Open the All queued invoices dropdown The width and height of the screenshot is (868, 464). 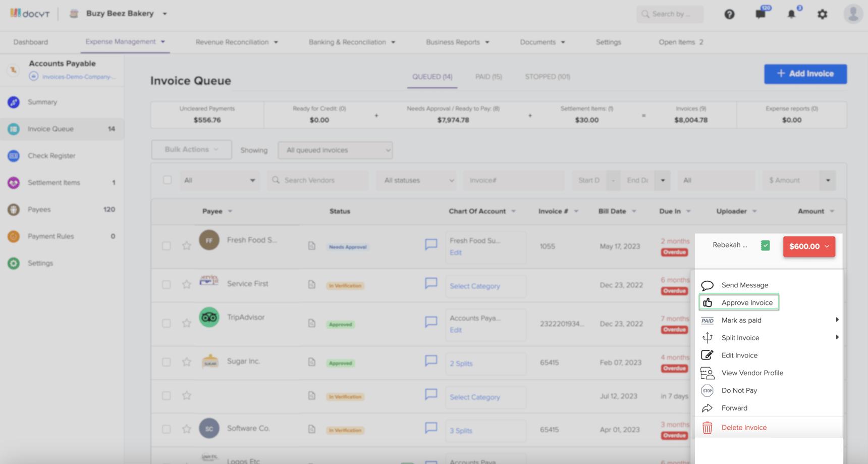335,150
